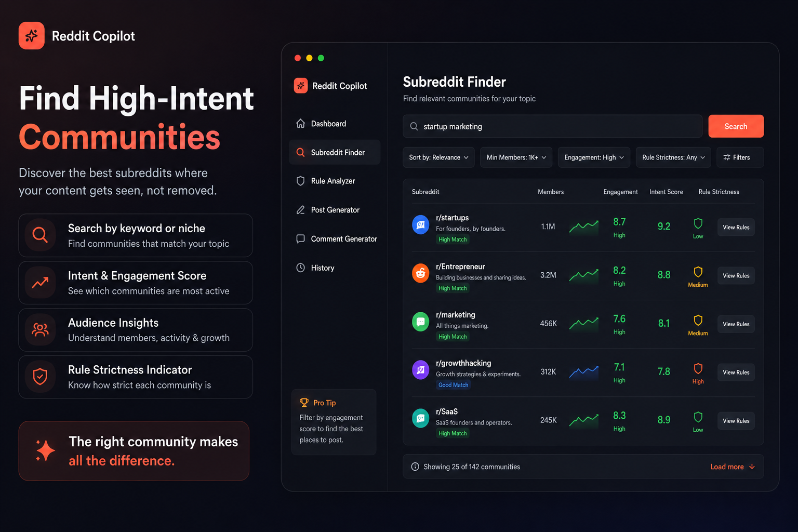The height and width of the screenshot is (532, 798).
Task: Click the startup marketing search field
Action: pos(552,126)
